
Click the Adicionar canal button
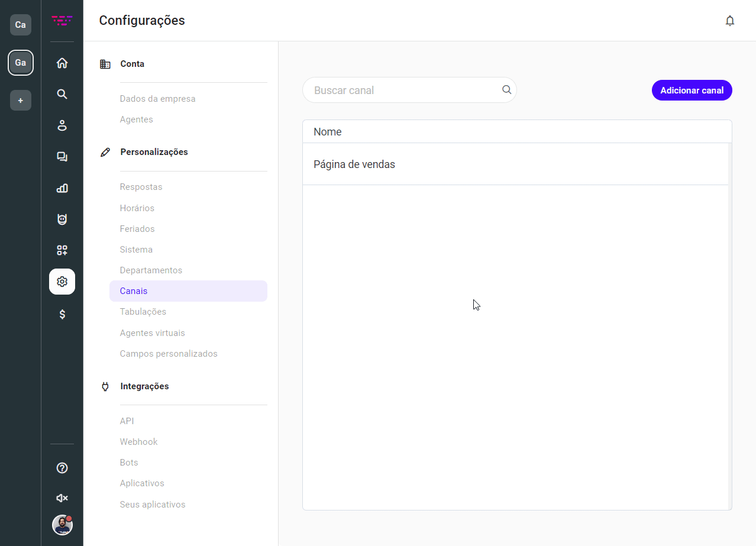692,91
